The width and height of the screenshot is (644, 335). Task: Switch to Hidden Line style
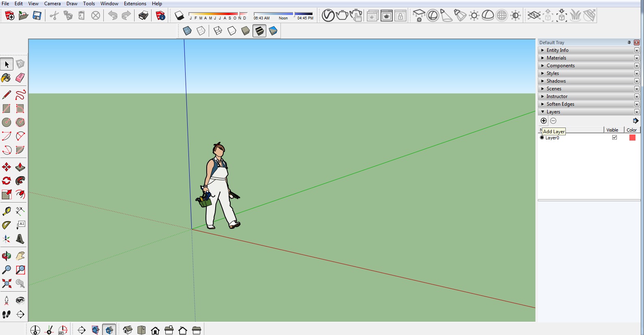tap(232, 31)
